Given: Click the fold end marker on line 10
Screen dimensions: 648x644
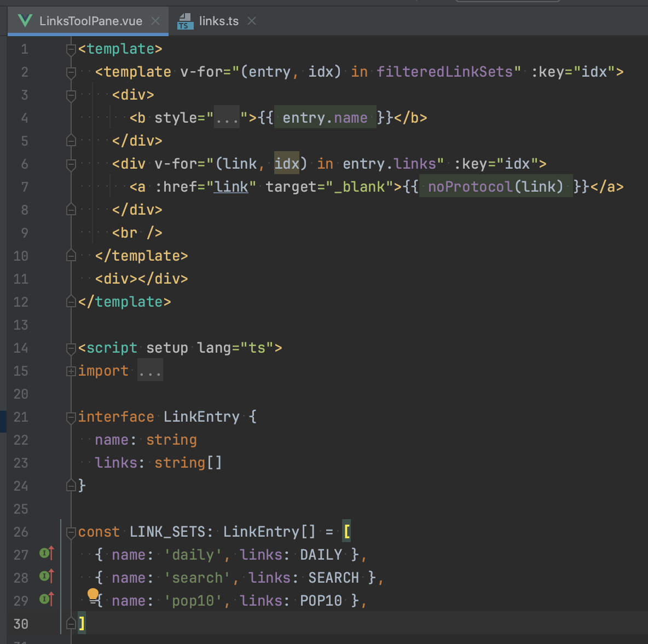Looking at the screenshot, I should [x=71, y=256].
